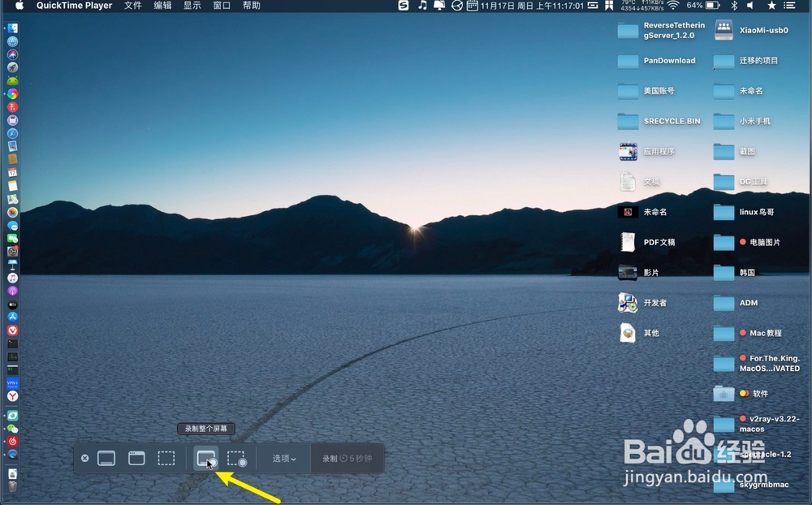The width and height of the screenshot is (812, 505).
Task: Open Calendar from the dock
Action: click(12, 172)
